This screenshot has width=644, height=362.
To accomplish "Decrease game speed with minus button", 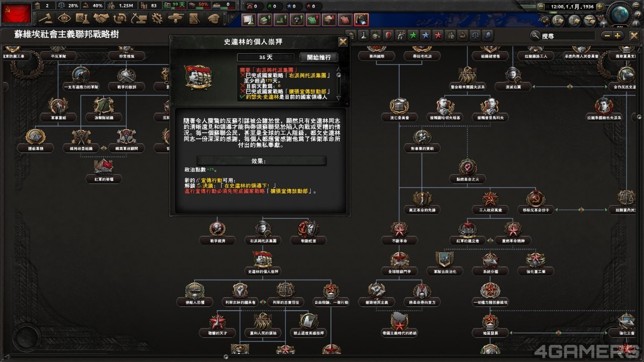I will 541,7.
